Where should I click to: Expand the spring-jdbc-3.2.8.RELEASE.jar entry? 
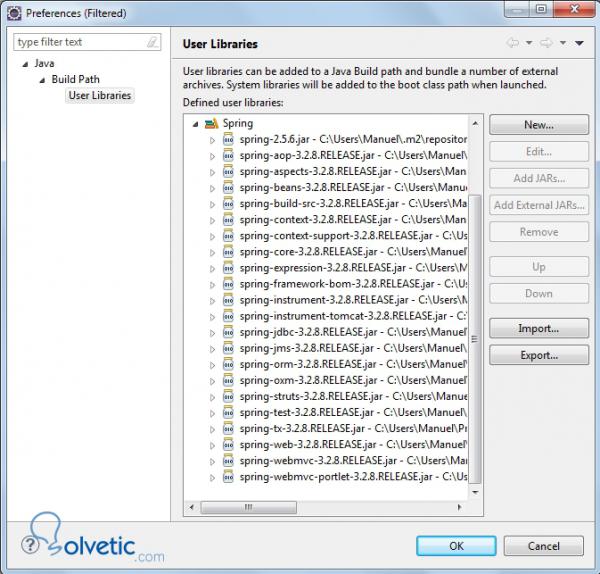[x=212, y=333]
